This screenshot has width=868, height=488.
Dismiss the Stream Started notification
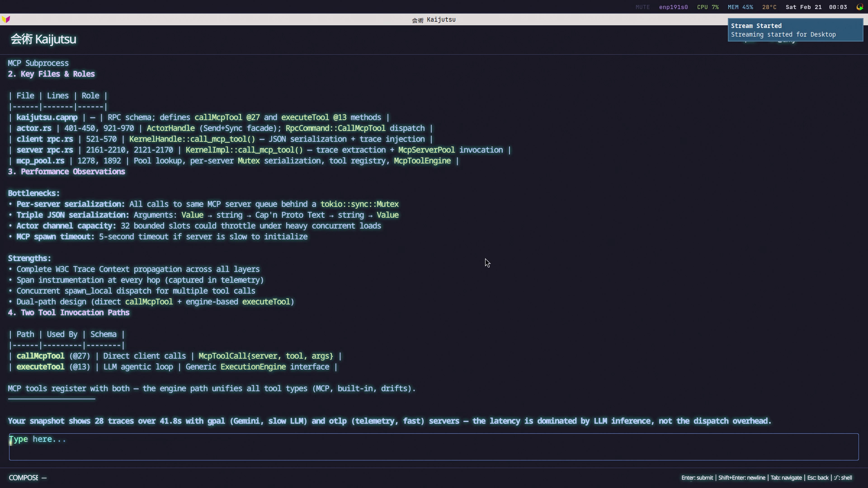[x=795, y=30]
